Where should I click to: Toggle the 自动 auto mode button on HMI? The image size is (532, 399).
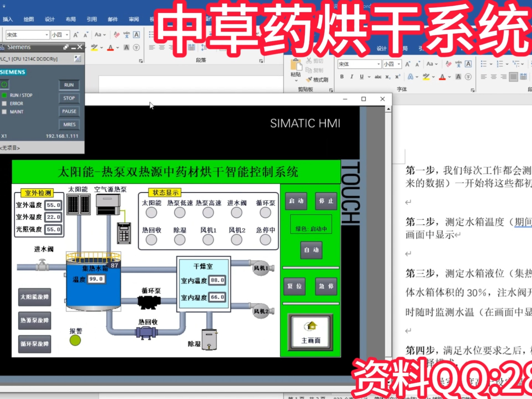point(311,250)
